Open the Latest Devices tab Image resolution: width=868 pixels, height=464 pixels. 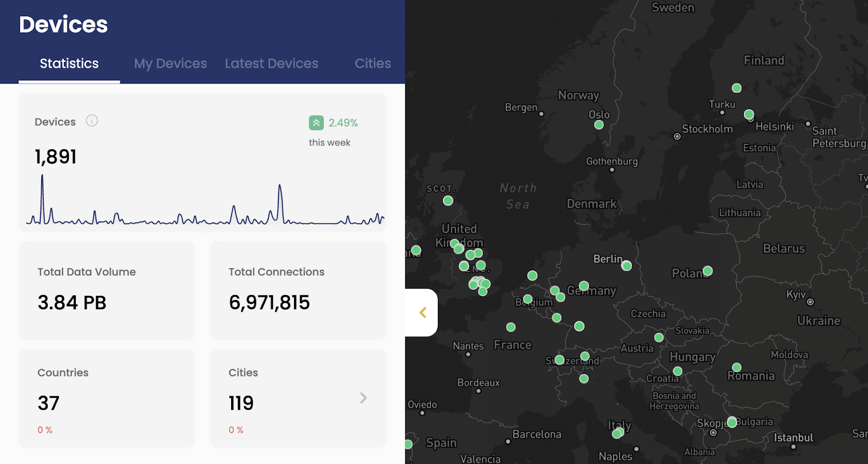tap(271, 63)
